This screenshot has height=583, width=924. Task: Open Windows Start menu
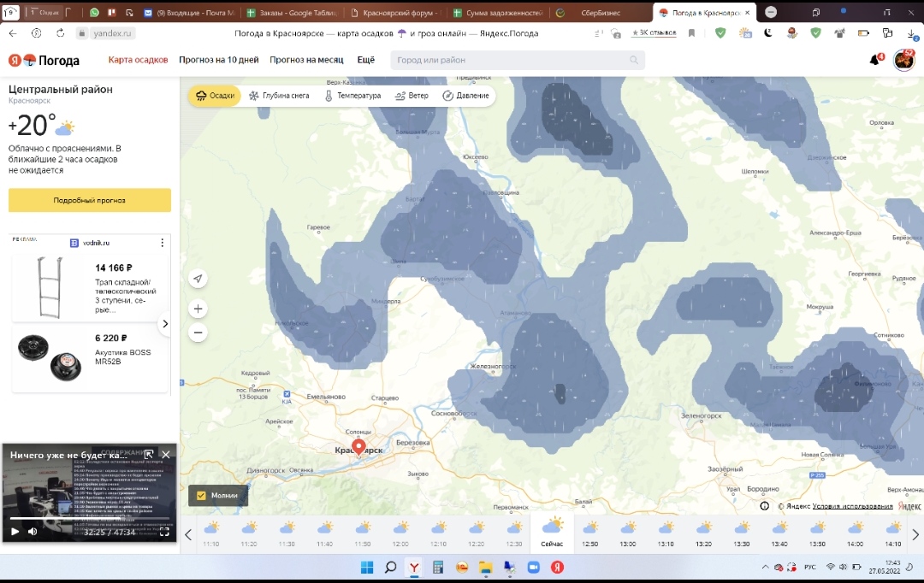coord(366,568)
